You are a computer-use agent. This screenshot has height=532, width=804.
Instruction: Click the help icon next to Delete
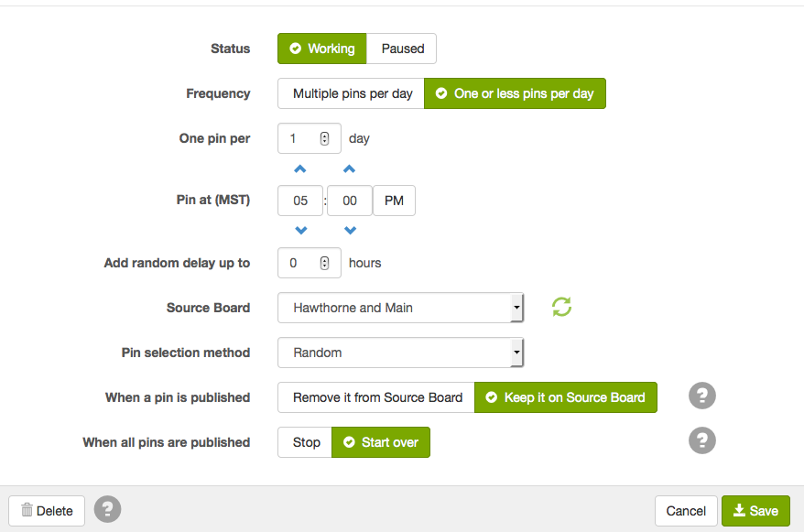pyautogui.click(x=107, y=509)
